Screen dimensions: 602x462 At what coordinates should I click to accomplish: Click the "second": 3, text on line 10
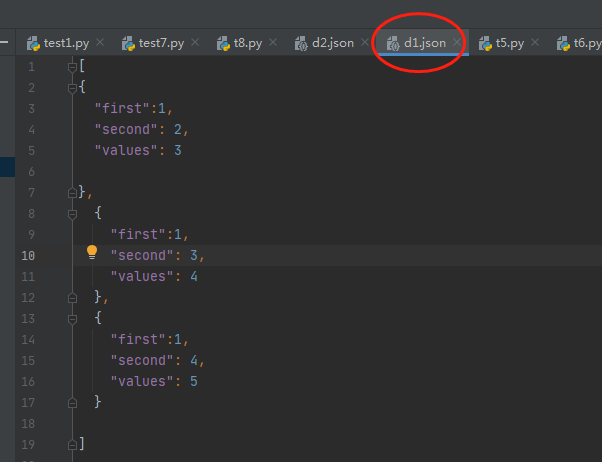pyautogui.click(x=158, y=255)
